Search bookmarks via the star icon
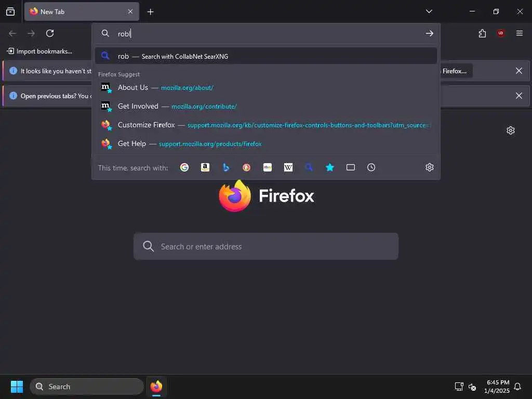This screenshot has width=532, height=399. [330, 167]
